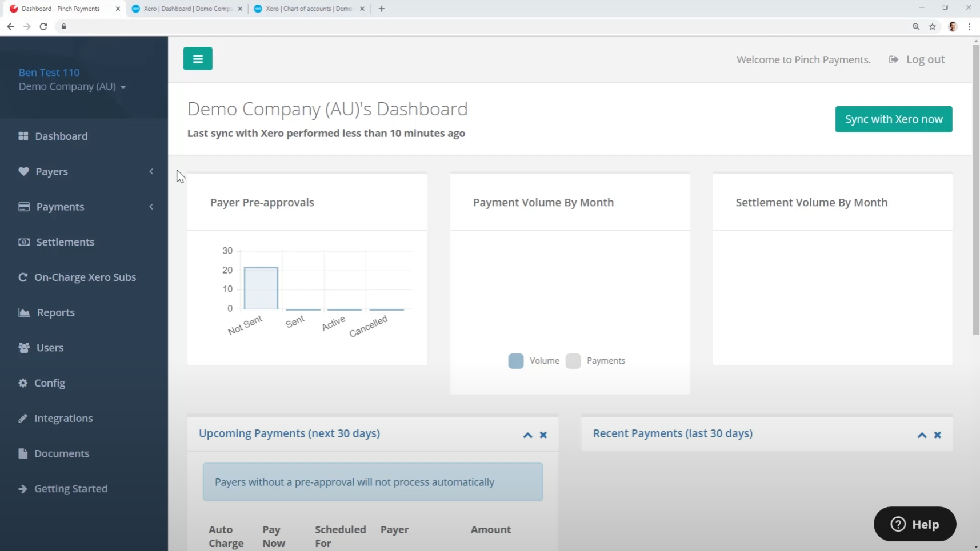
Task: Open the Config menu item
Action: 84,383
